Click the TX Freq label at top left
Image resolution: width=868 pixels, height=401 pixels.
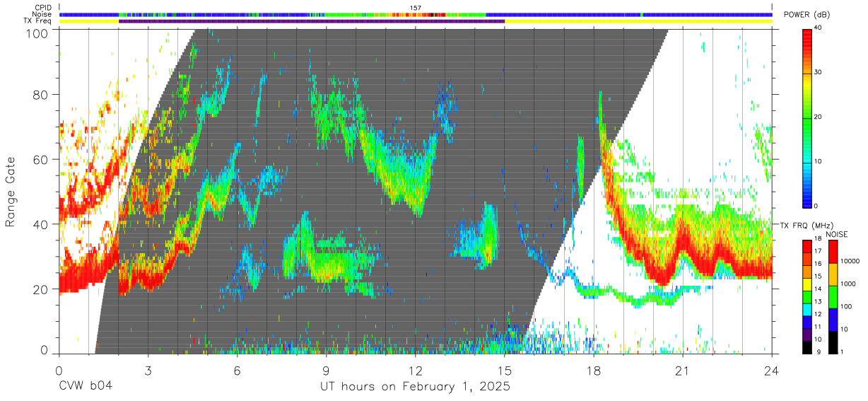point(38,21)
